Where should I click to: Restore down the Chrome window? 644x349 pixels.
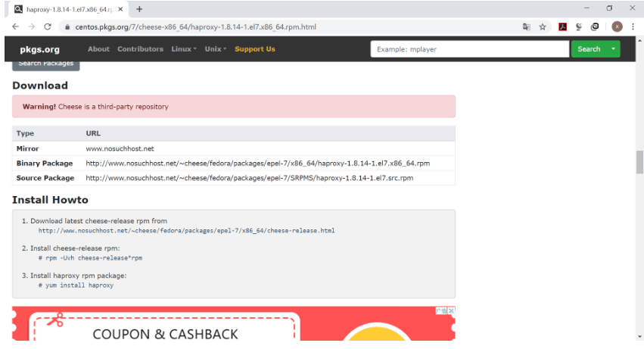click(609, 8)
